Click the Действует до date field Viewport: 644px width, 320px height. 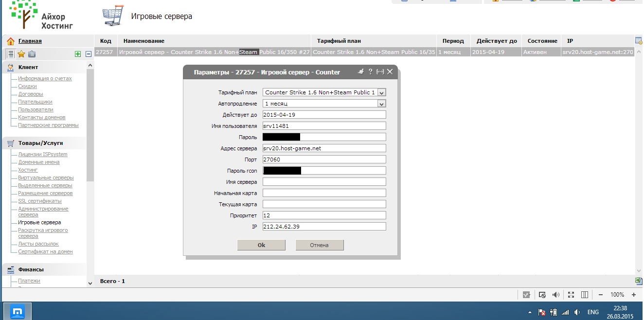[x=324, y=115]
